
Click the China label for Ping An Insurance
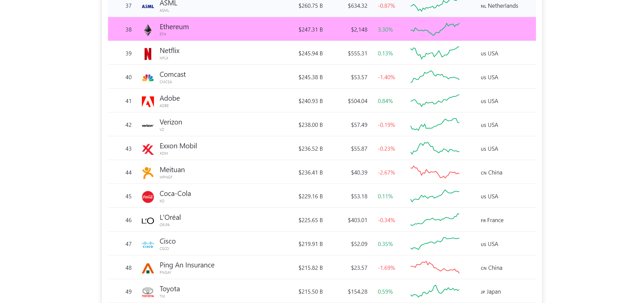(x=491, y=268)
